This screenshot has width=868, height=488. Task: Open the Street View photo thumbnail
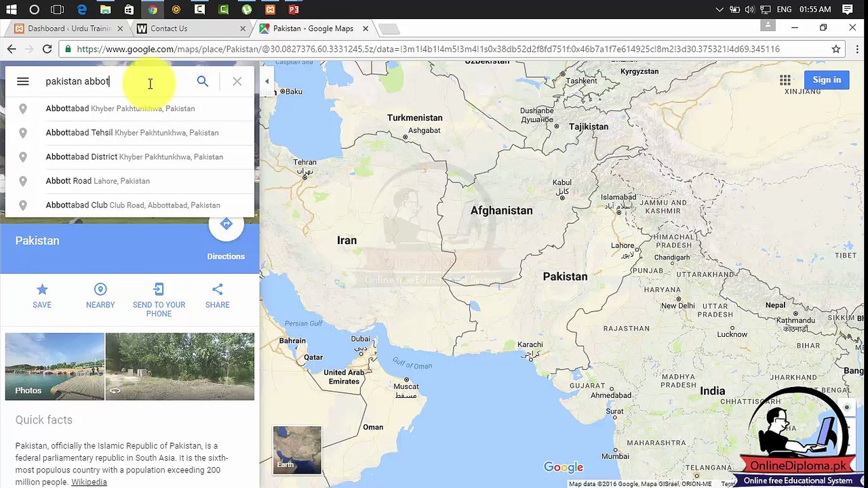coord(180,366)
